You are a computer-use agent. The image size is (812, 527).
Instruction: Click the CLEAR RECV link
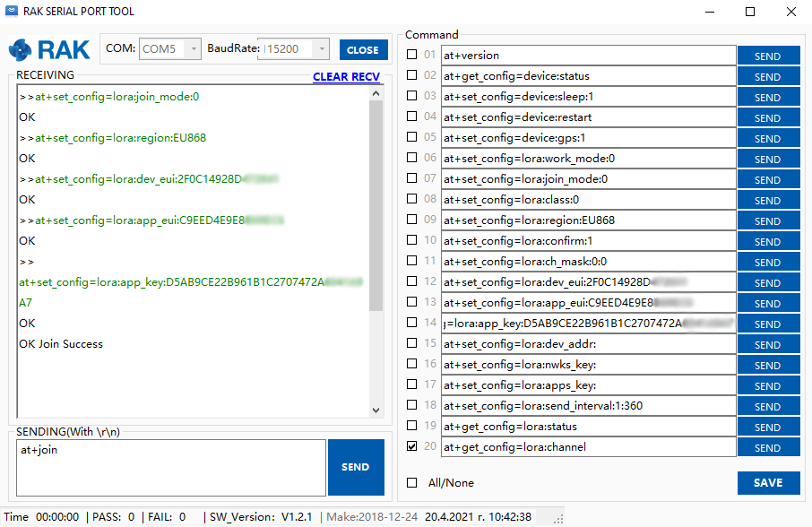tap(346, 77)
